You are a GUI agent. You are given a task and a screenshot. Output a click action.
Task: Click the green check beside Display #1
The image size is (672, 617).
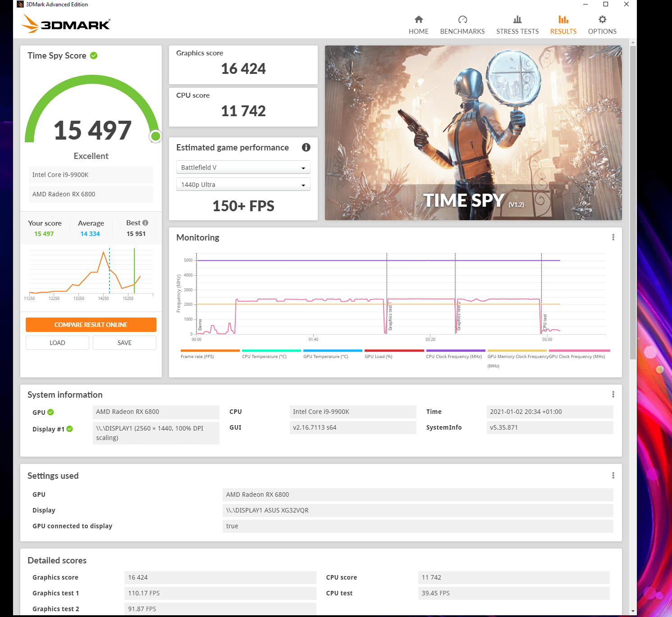click(x=69, y=429)
